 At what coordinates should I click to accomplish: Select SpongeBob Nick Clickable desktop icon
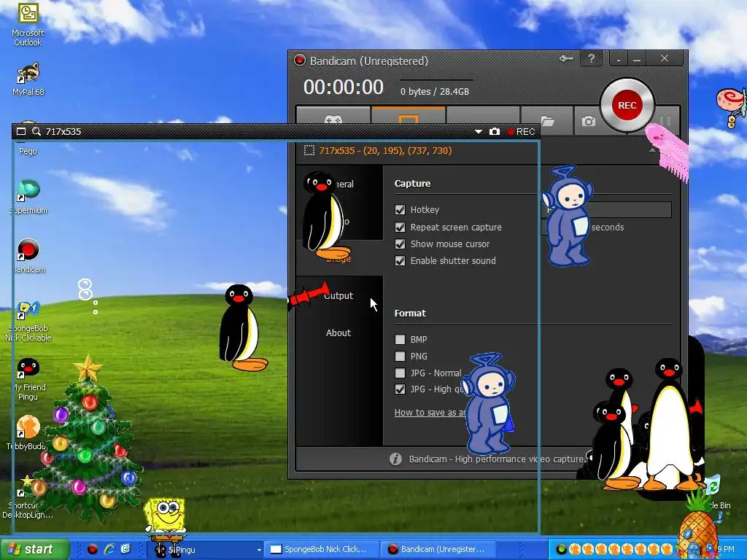(x=28, y=321)
